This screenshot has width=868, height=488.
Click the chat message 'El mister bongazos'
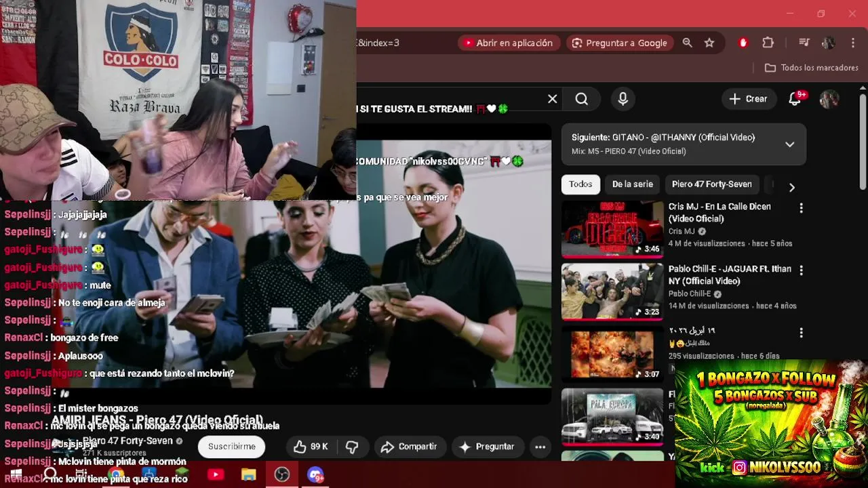coord(98,408)
